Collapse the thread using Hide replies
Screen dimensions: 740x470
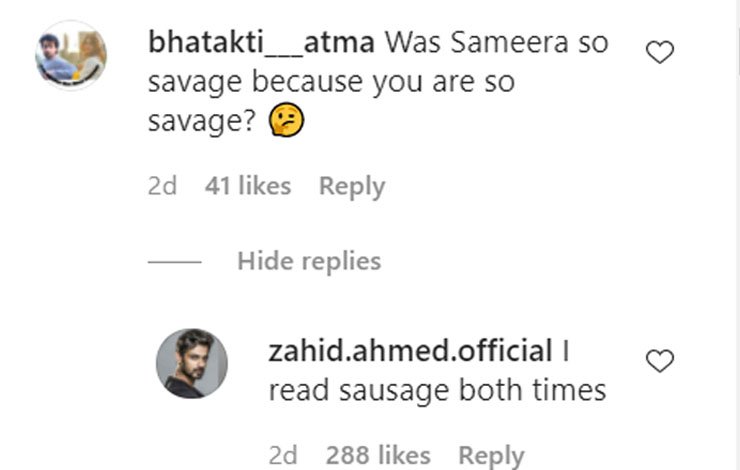(x=309, y=261)
